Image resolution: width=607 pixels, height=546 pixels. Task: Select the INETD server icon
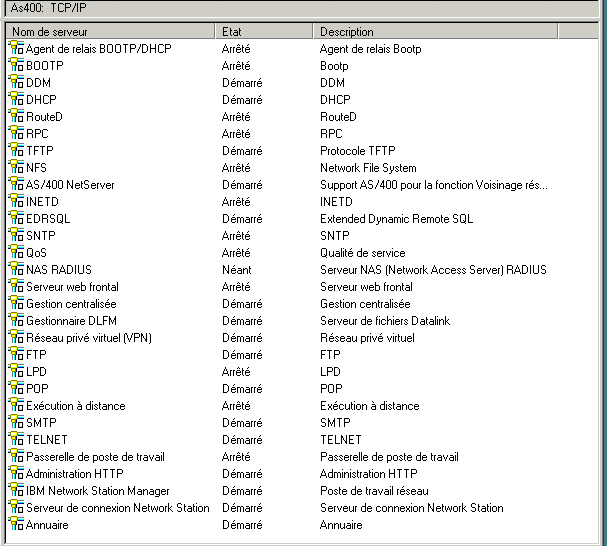pyautogui.click(x=16, y=201)
